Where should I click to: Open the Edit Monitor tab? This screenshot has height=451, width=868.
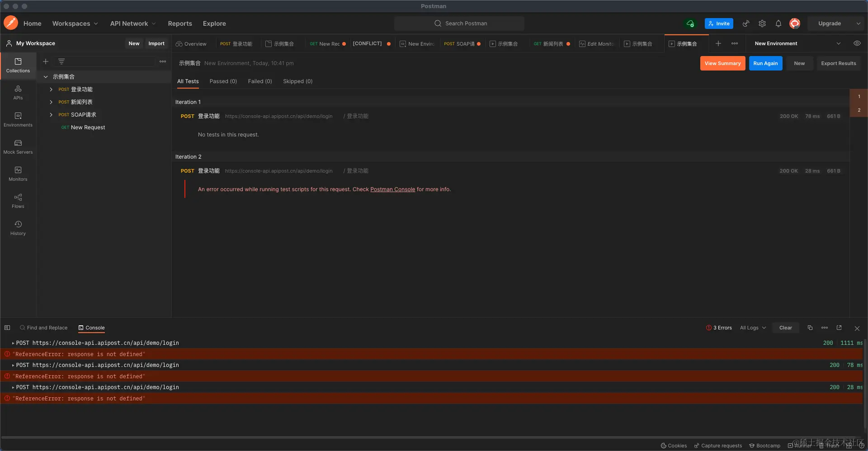click(x=597, y=44)
